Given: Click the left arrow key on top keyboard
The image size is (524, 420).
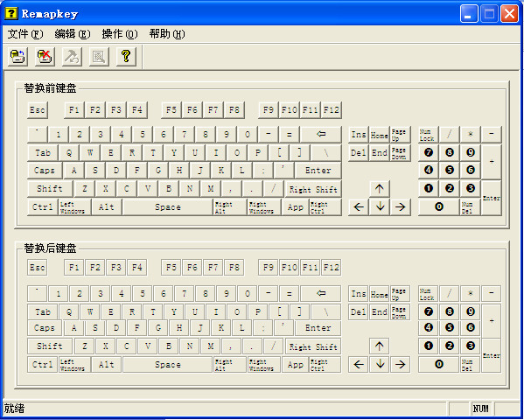Looking at the screenshot, I should pyautogui.click(x=359, y=207).
